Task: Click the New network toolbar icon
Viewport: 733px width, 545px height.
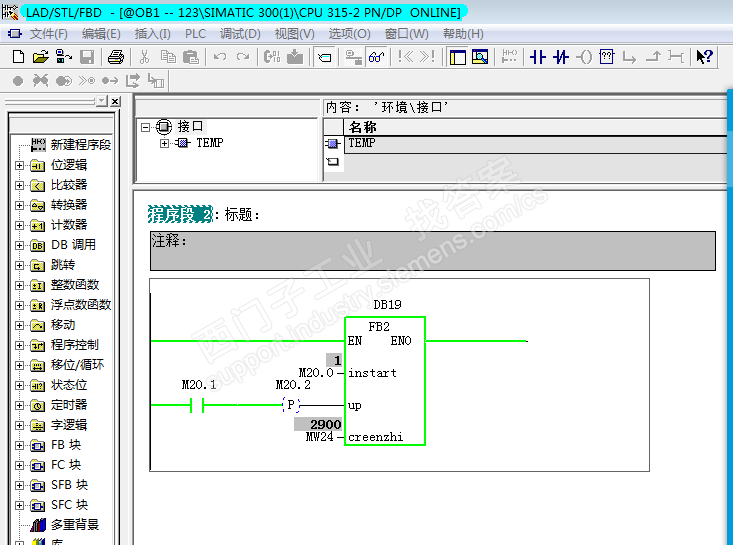Action: tap(509, 57)
